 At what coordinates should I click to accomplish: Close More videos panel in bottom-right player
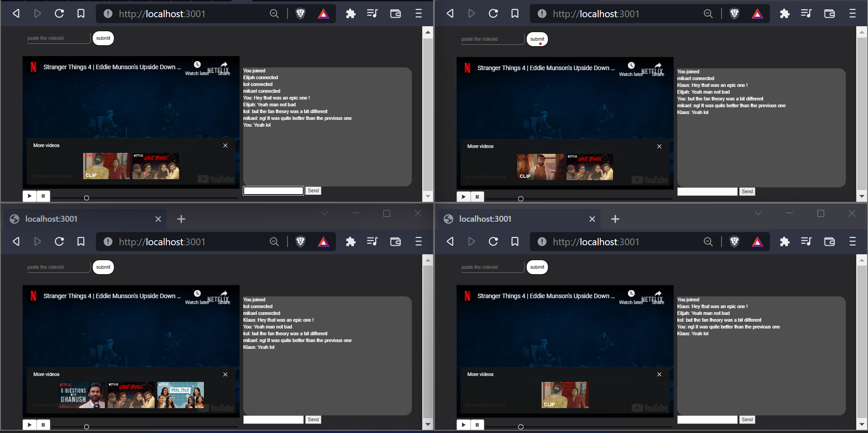tap(659, 375)
